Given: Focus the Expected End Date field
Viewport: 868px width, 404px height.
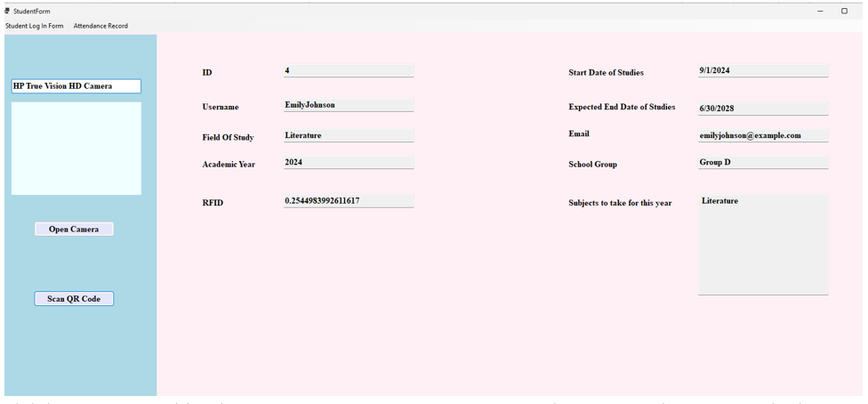Looking at the screenshot, I should [762, 109].
